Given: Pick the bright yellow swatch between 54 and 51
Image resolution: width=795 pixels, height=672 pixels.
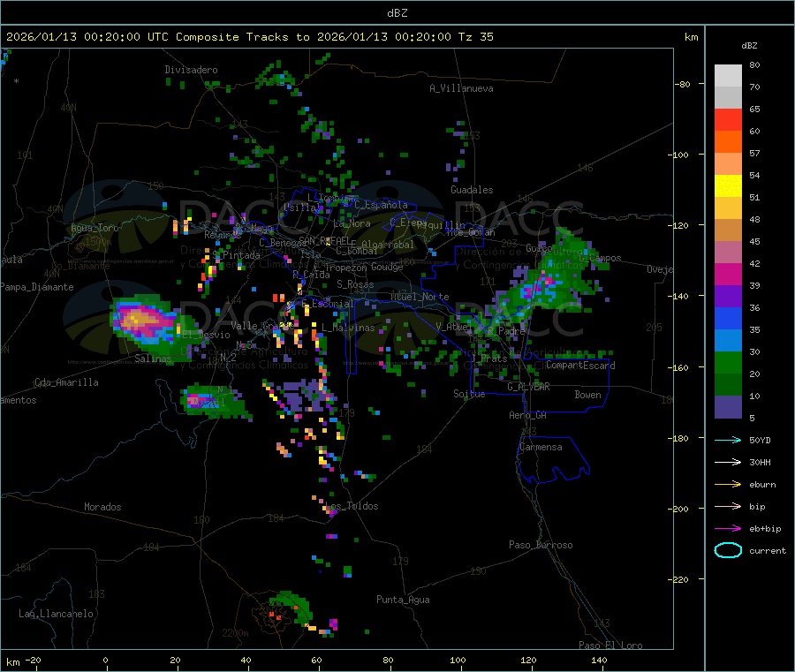Looking at the screenshot, I should [x=728, y=186].
